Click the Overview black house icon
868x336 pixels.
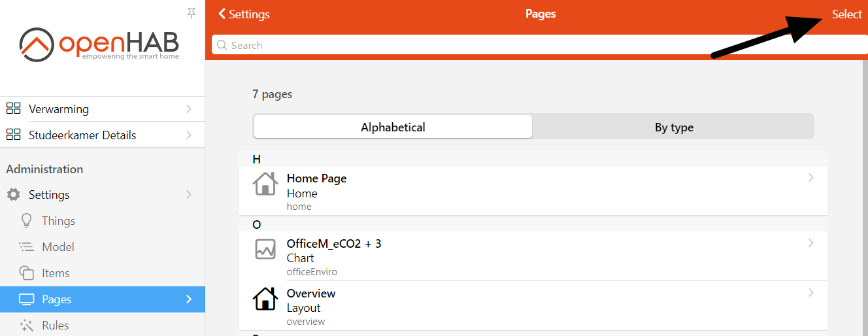265,299
